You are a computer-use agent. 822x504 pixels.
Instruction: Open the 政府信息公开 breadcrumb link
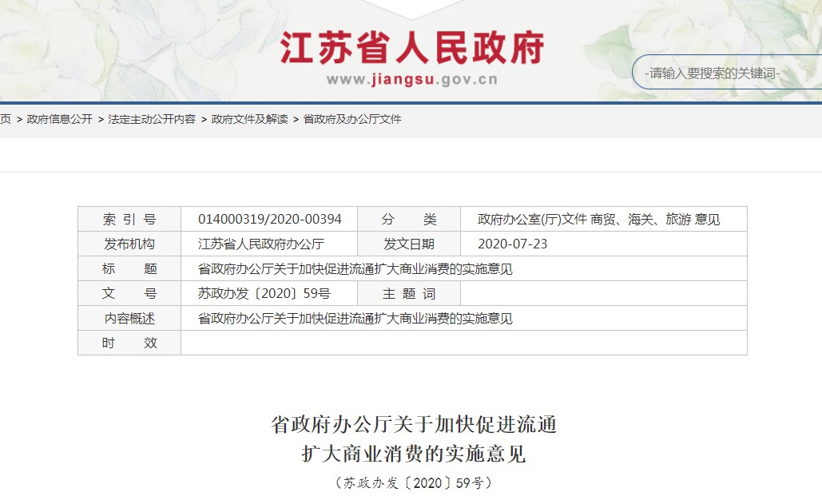[x=60, y=119]
